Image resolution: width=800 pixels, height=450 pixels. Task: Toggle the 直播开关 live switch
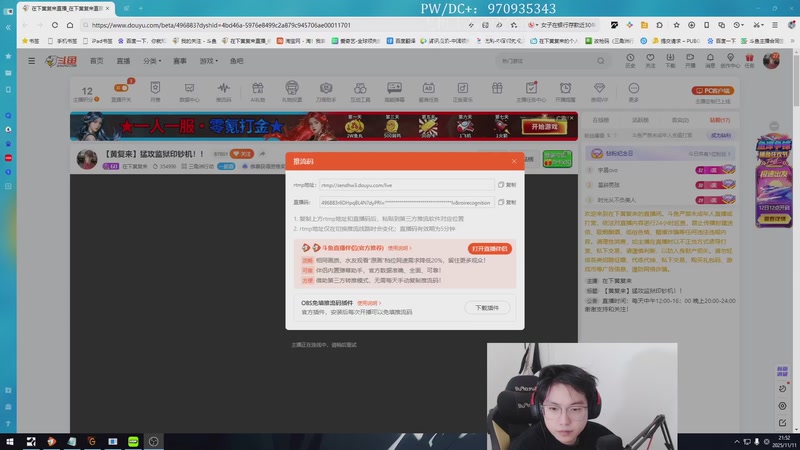coord(121,91)
